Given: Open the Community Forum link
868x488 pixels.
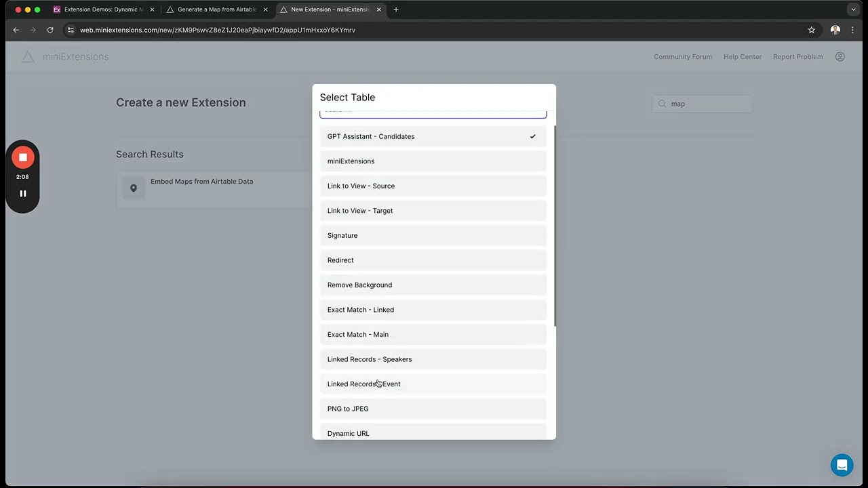Looking at the screenshot, I should [683, 57].
